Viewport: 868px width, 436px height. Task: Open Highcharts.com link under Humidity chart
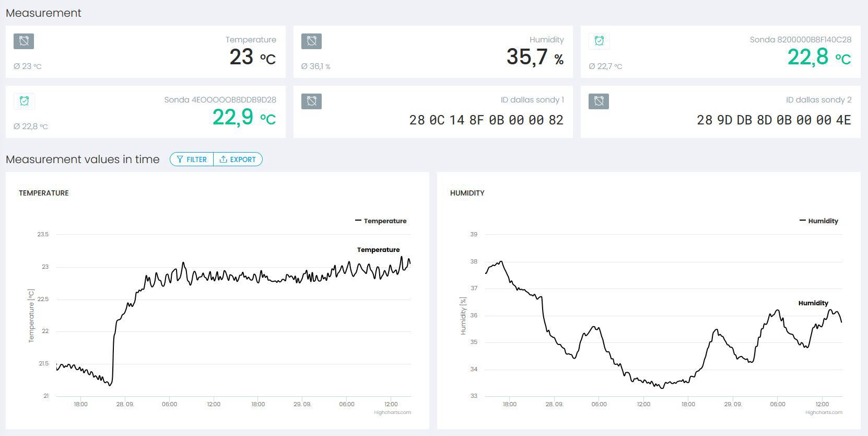coord(824,412)
